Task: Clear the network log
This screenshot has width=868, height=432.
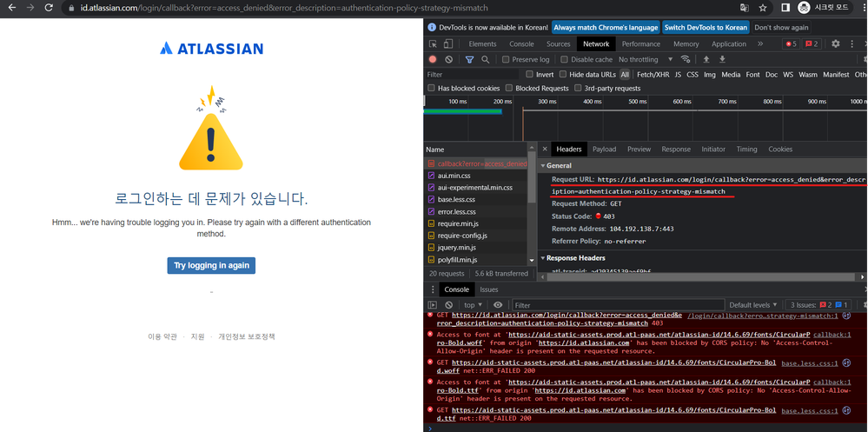Action: (x=449, y=59)
